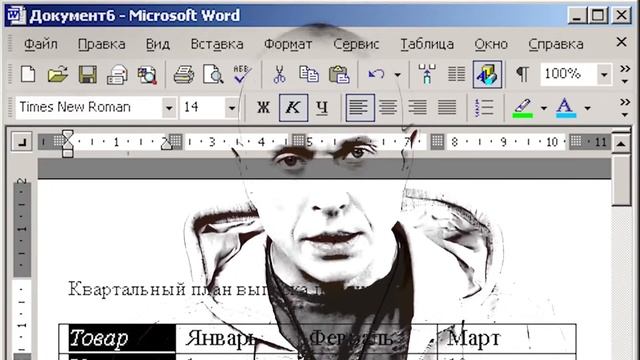Open the Сервис menu
Viewport: 640px width, 360px height.
[356, 44]
